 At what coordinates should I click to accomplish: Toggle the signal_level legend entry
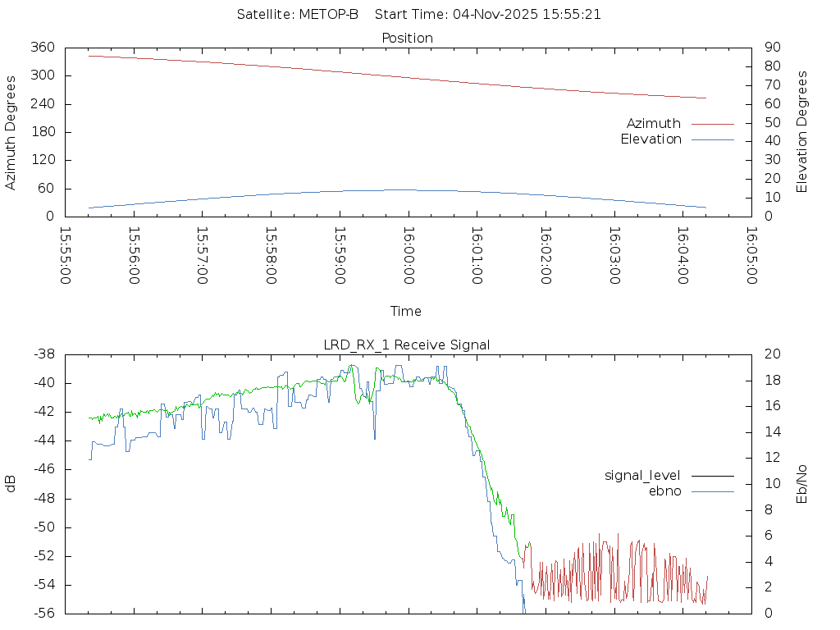tap(642, 476)
